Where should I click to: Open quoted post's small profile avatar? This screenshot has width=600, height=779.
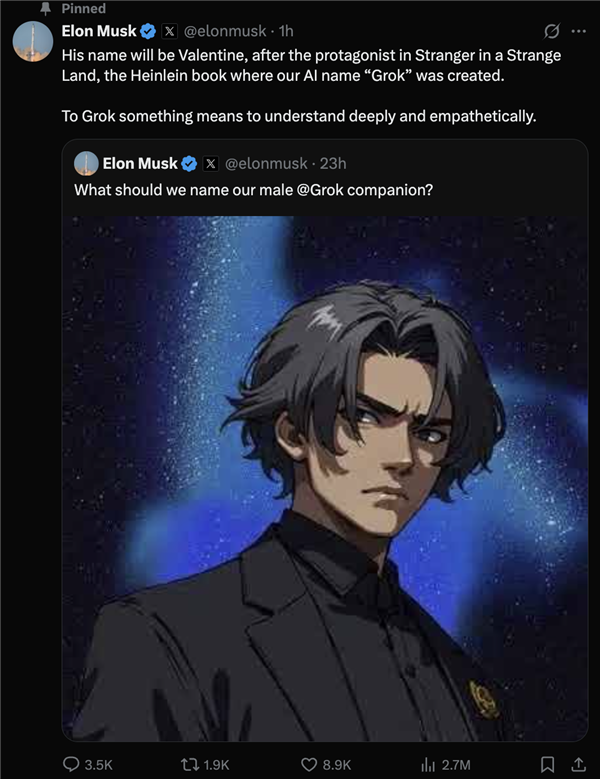[x=86, y=163]
